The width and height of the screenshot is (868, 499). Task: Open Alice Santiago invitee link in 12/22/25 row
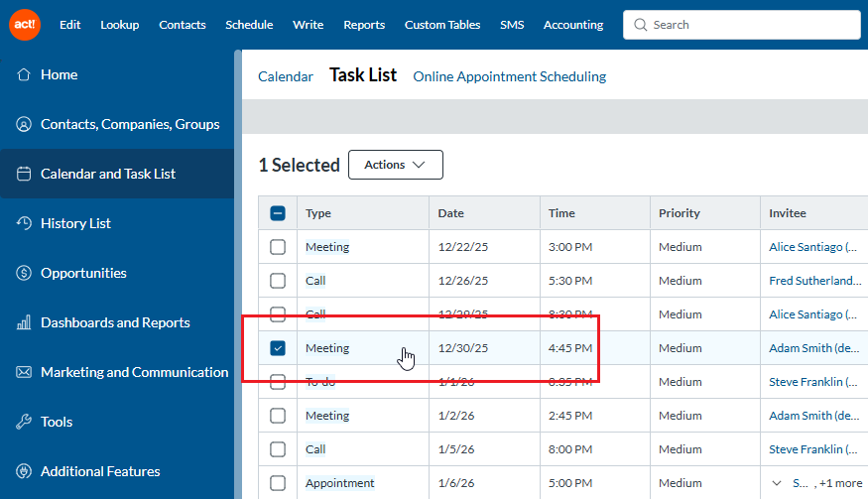click(812, 247)
